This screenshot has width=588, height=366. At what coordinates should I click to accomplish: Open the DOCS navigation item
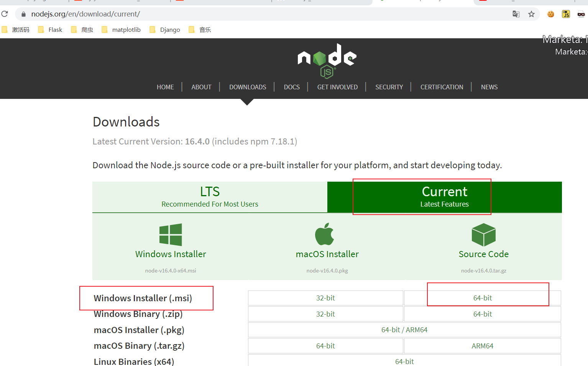tap(292, 87)
